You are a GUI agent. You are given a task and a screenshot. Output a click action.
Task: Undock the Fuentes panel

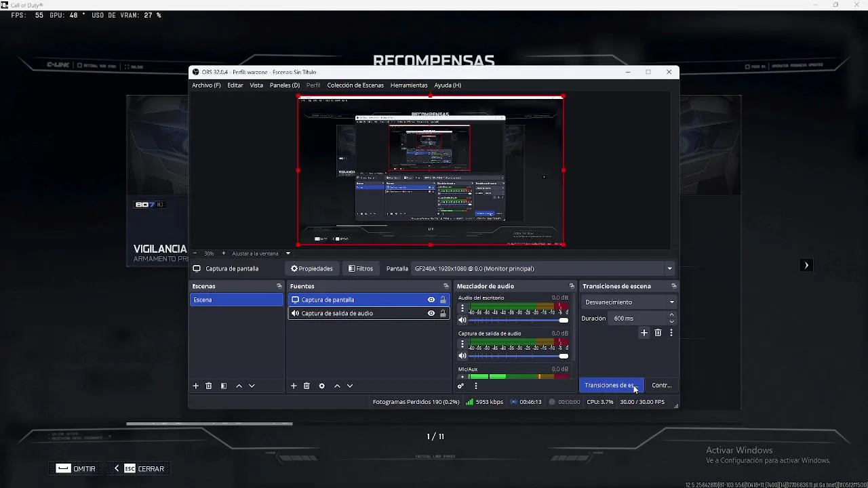(x=446, y=286)
